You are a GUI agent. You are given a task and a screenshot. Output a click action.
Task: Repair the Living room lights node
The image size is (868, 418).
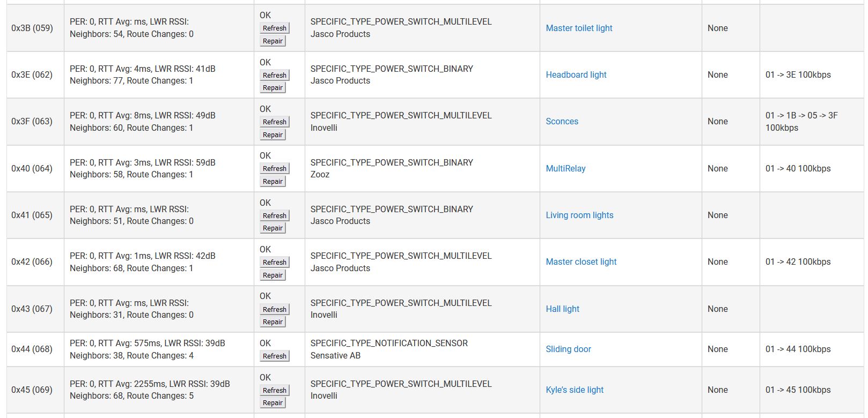point(273,228)
